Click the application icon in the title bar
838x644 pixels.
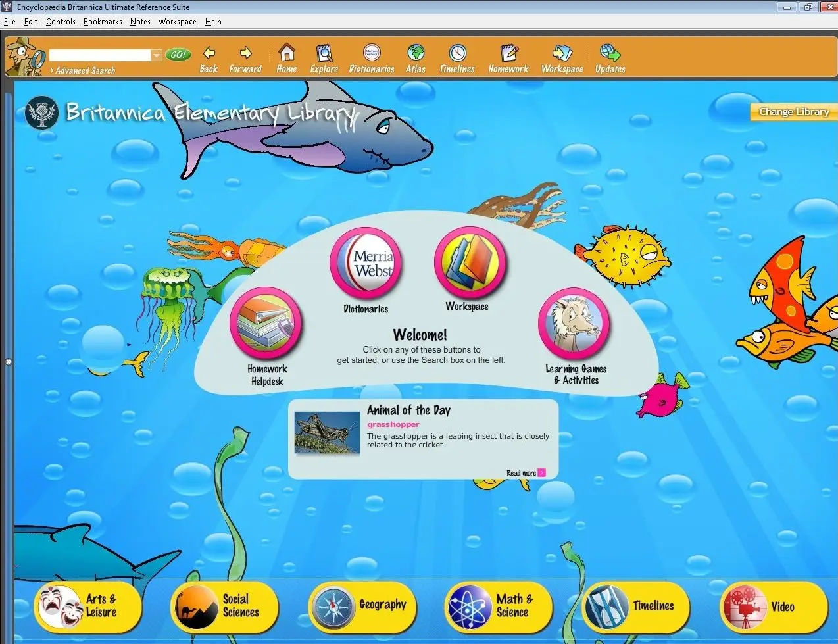(7, 7)
